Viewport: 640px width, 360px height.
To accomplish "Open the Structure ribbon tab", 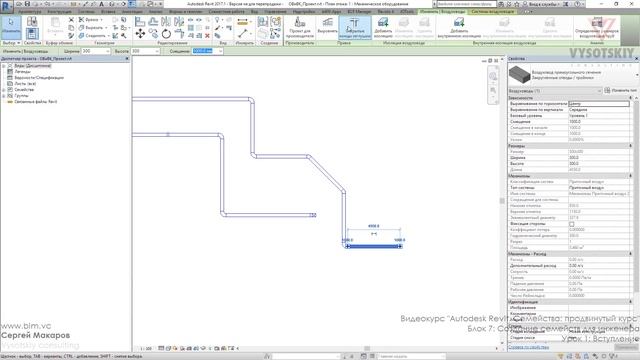I will 59,12.
